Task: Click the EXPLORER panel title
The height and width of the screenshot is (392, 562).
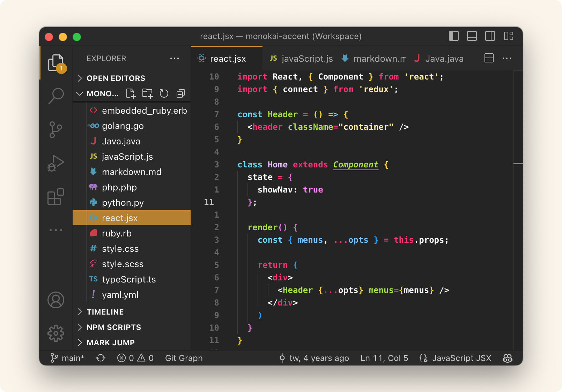Action: pos(106,58)
